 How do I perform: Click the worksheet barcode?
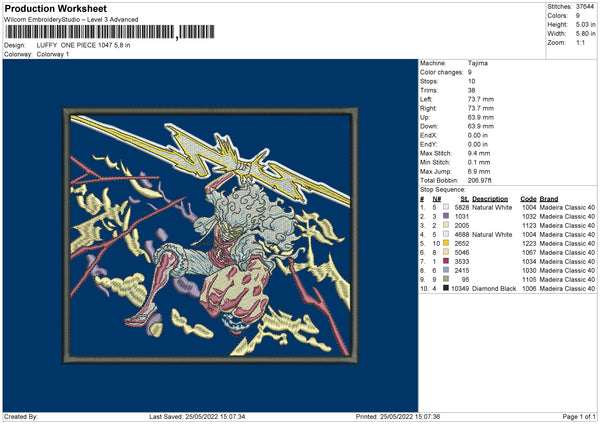(109, 32)
